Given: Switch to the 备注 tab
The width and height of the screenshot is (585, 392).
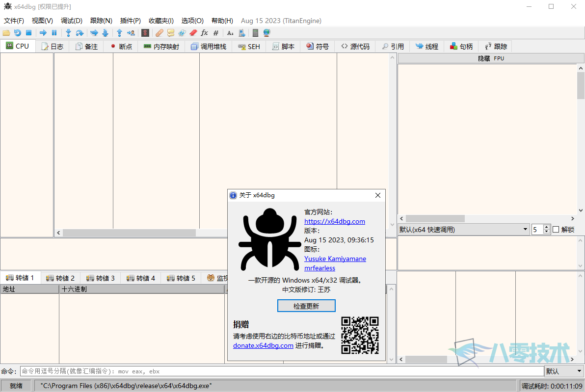Looking at the screenshot, I should pos(86,46).
